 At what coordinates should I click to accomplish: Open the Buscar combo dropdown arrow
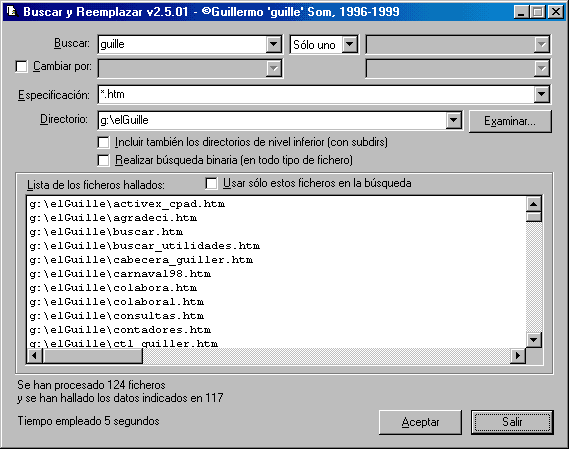[274, 45]
